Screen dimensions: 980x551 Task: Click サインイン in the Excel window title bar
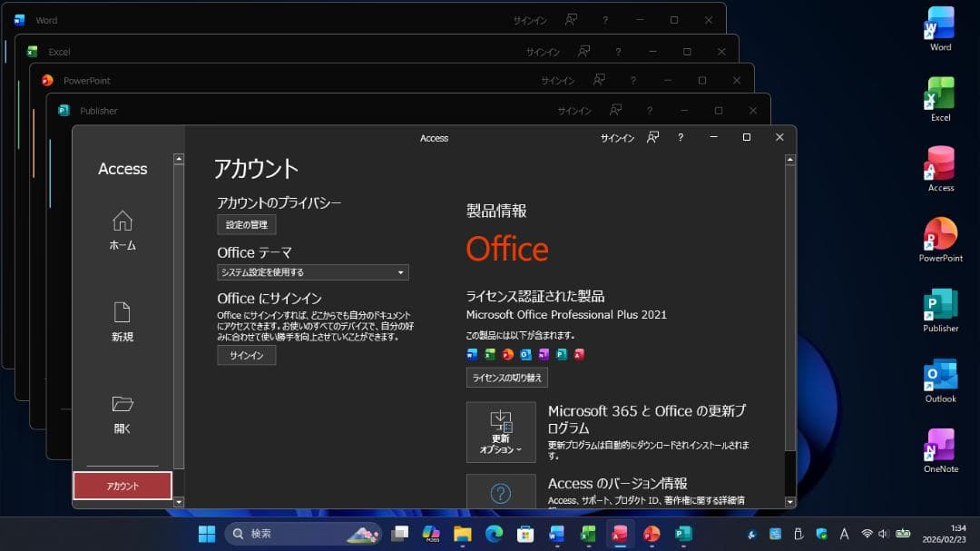point(543,52)
